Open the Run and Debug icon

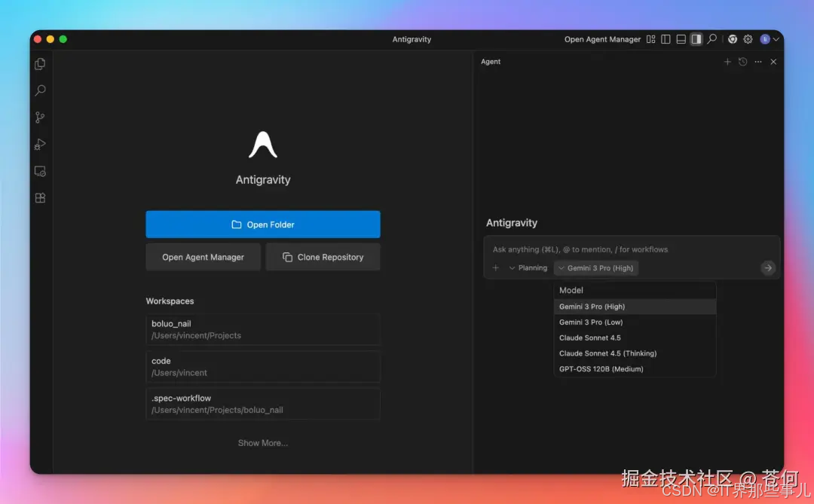click(x=40, y=145)
